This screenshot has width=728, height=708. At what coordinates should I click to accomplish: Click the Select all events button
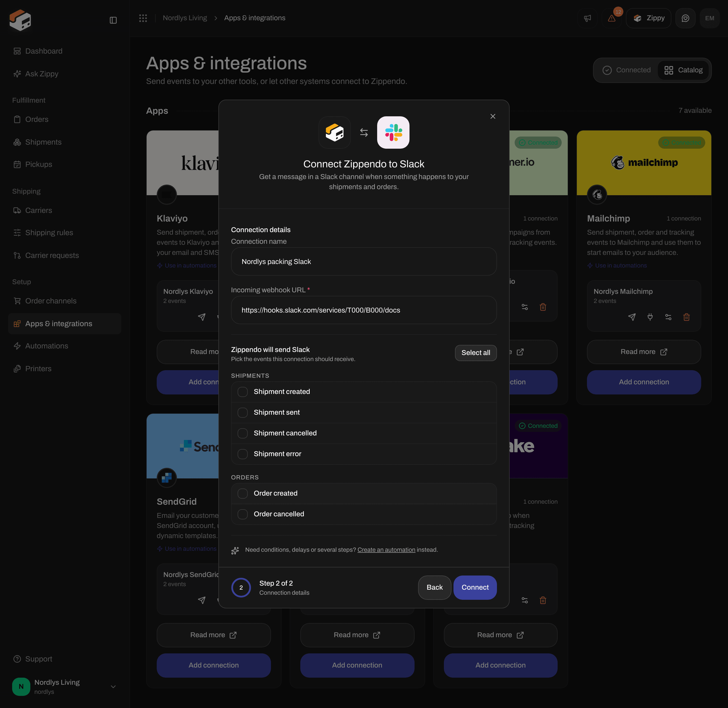475,352
